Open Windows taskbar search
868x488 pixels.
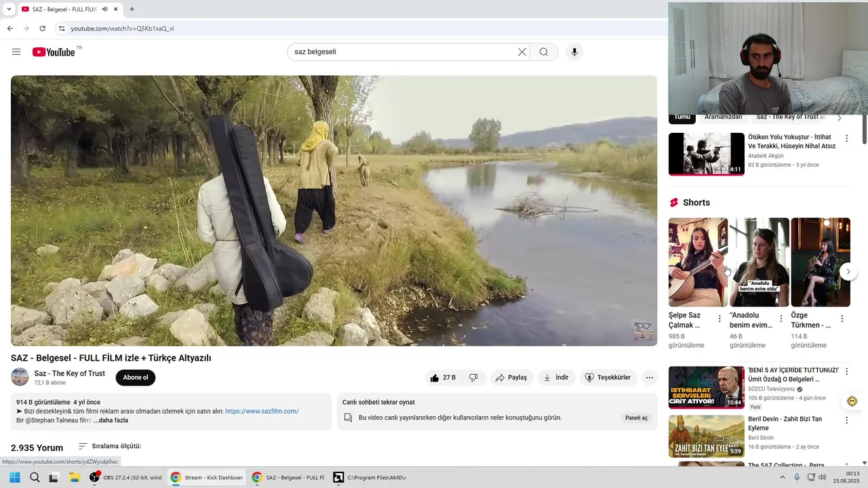(x=35, y=477)
